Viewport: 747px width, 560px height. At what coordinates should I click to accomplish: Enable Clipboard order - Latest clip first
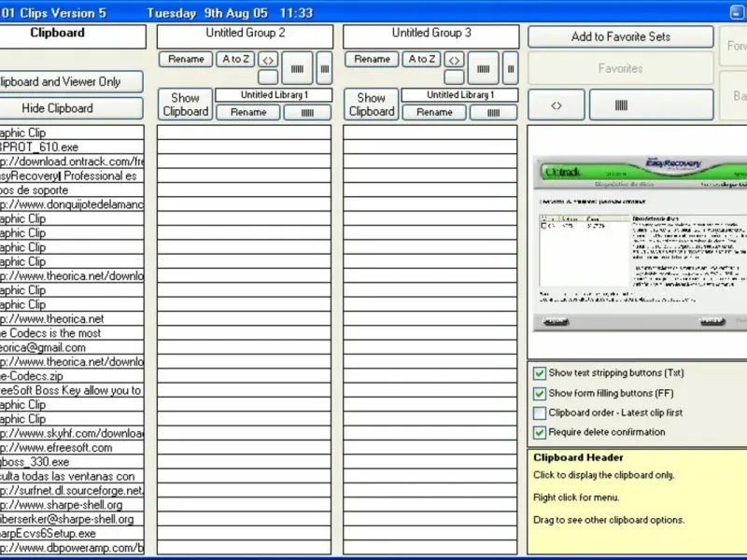click(540, 413)
